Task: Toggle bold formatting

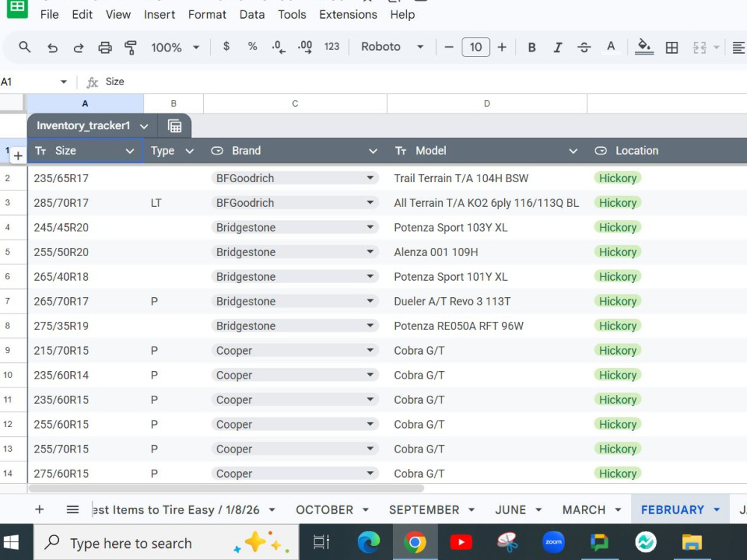Action: [532, 47]
